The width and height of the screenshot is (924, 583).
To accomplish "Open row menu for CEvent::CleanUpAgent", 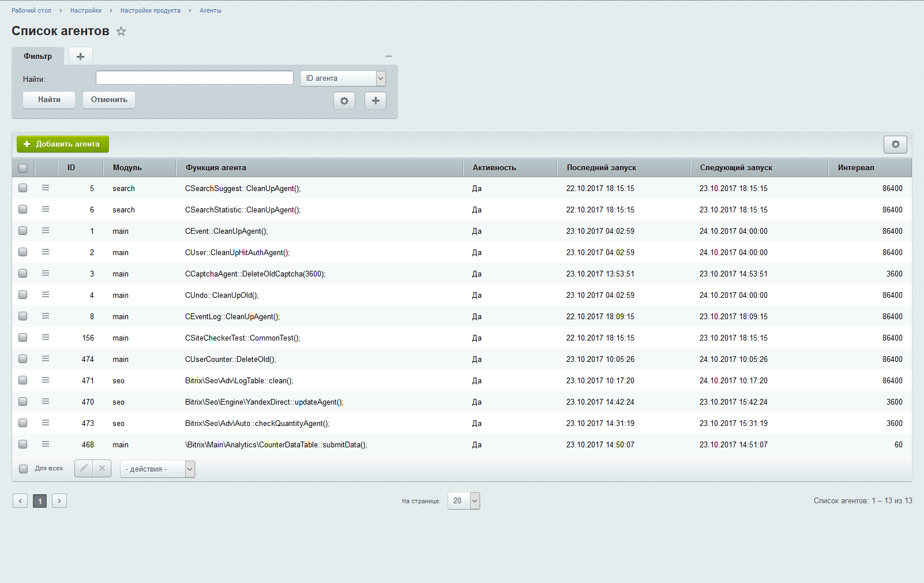I will pos(46,231).
